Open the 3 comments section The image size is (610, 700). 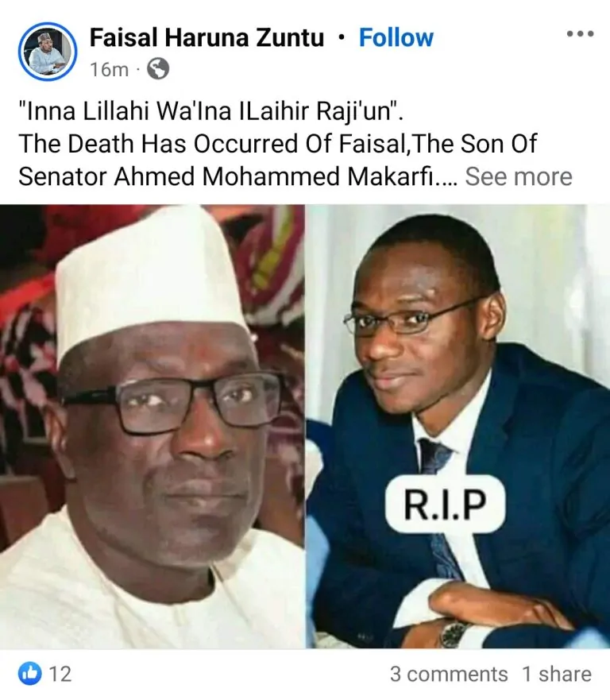click(449, 674)
